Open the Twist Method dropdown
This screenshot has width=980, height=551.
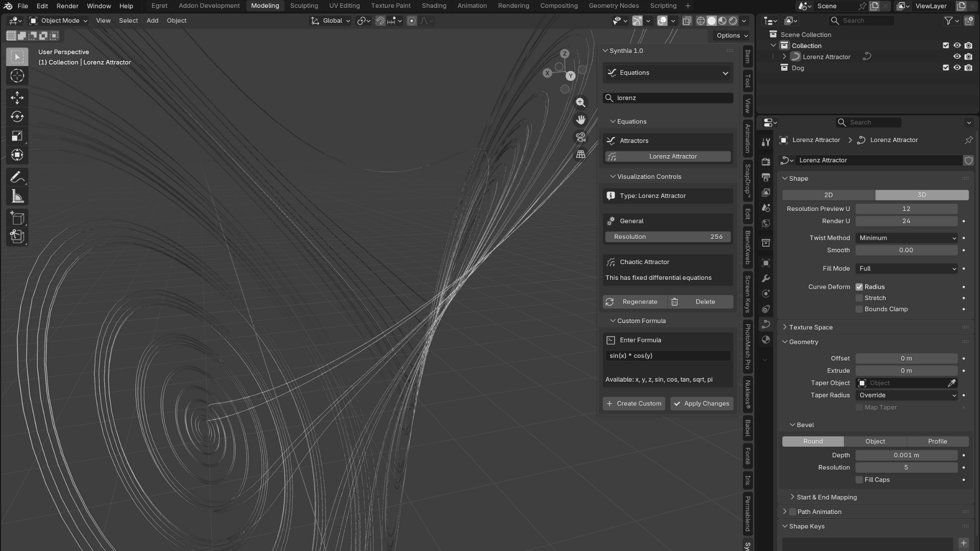pyautogui.click(x=906, y=238)
